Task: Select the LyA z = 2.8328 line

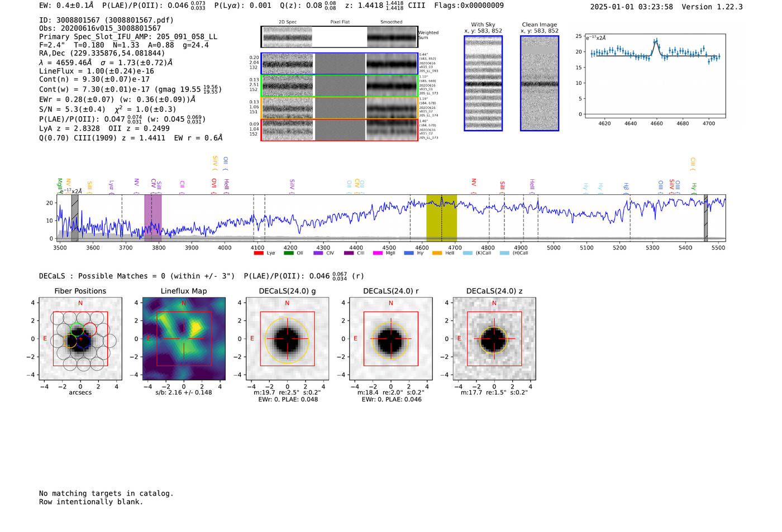Action: [104, 128]
